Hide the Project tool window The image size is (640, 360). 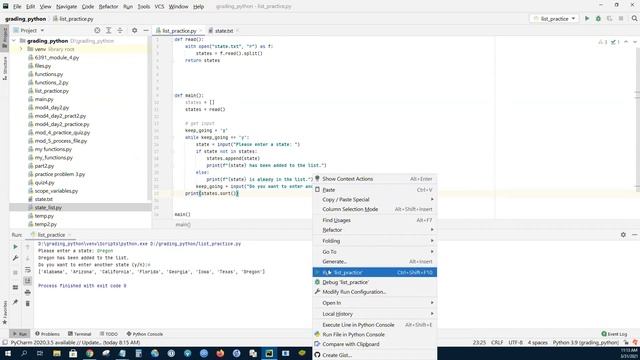click(x=146, y=30)
